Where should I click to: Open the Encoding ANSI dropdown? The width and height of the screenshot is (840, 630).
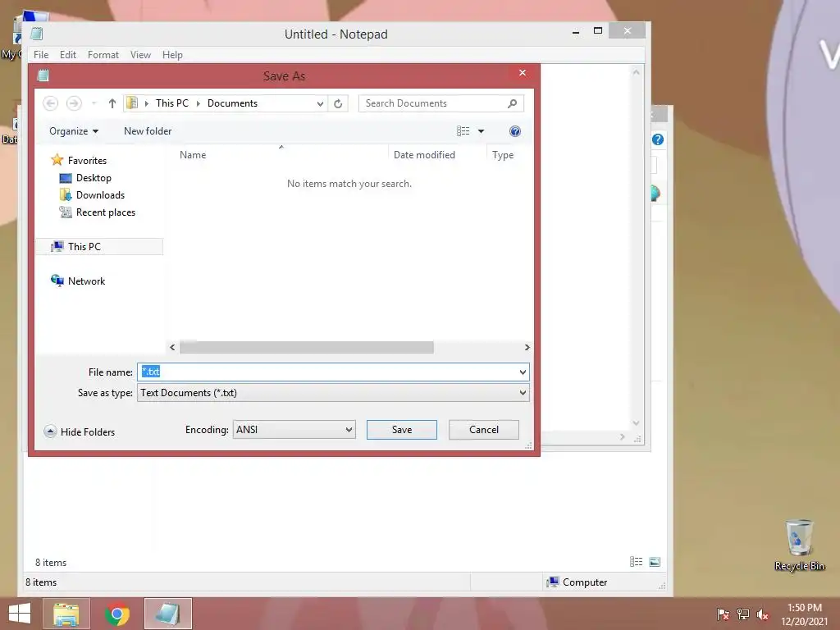[x=294, y=430]
